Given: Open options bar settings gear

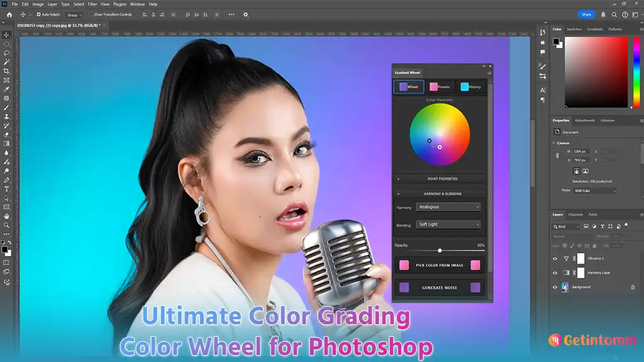Looking at the screenshot, I should [x=246, y=14].
